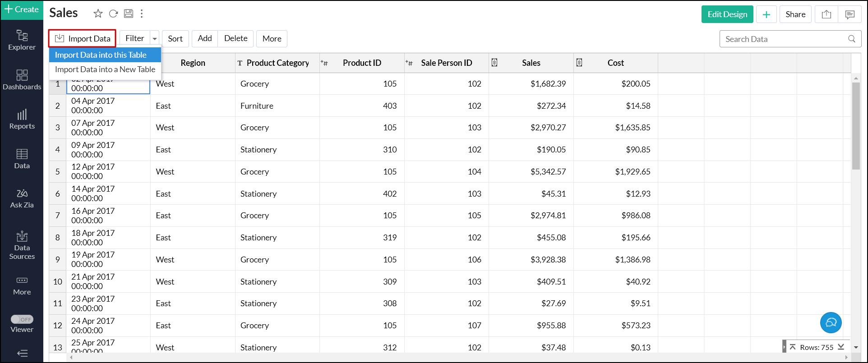The height and width of the screenshot is (363, 868).
Task: Collapse the left sidebar panel
Action: [22, 353]
